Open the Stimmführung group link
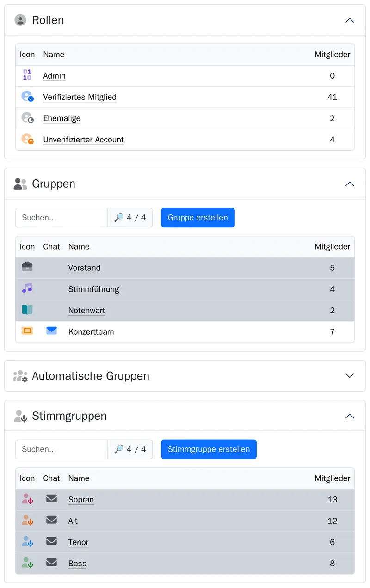 click(x=93, y=289)
